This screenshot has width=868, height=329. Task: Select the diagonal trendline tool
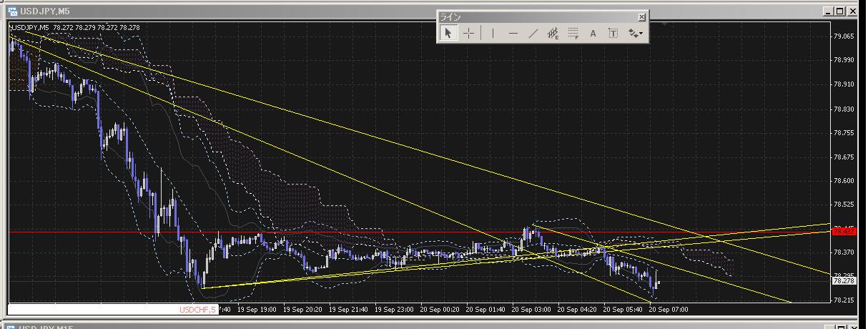click(x=533, y=33)
